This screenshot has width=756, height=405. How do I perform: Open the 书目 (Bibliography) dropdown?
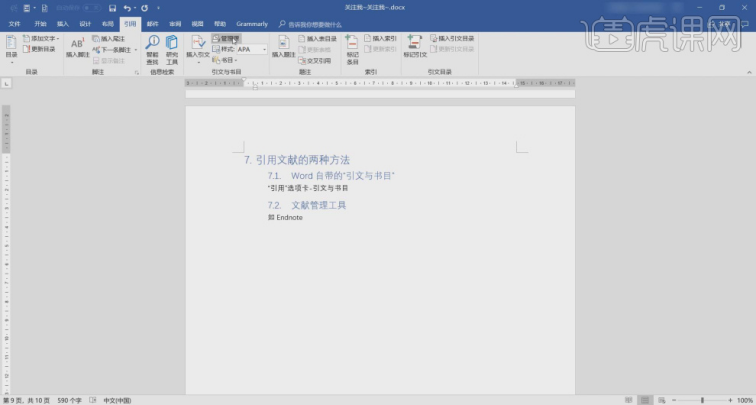click(225, 60)
